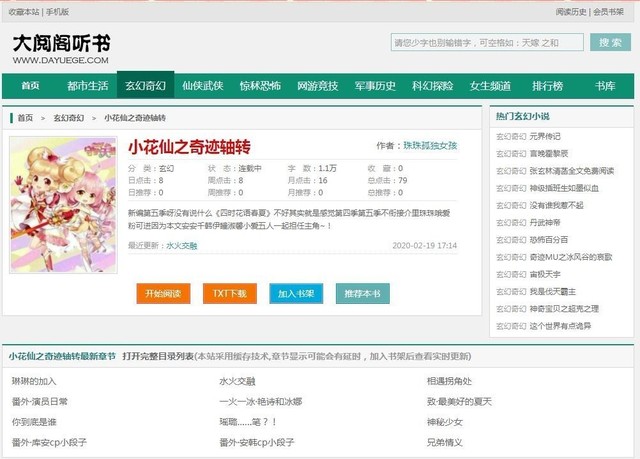Go to the 仙侠武侠 category

point(203,86)
